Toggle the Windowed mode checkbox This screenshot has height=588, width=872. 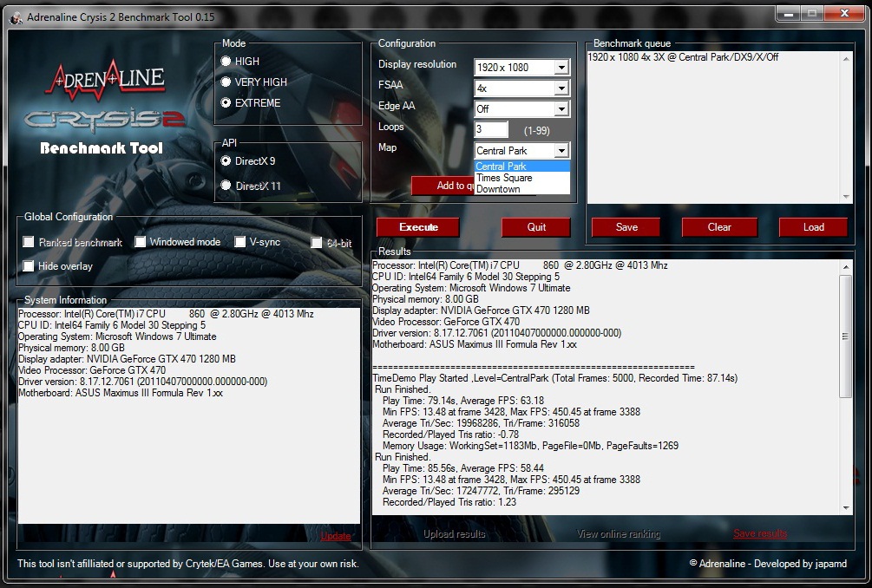click(x=141, y=242)
